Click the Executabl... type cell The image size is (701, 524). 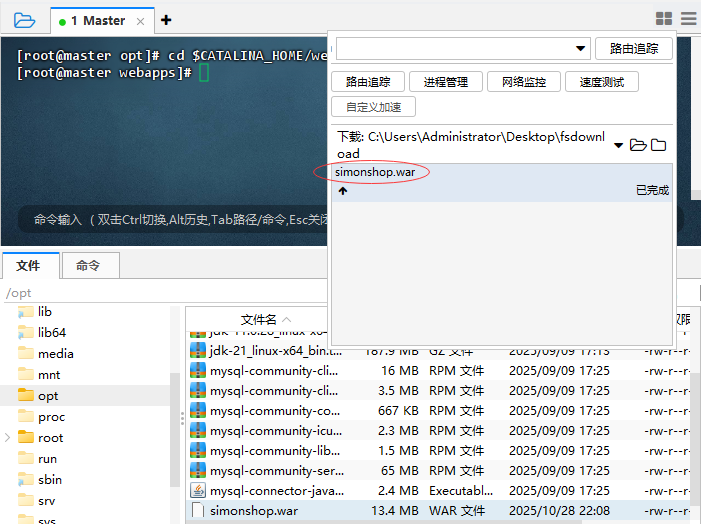461,490
